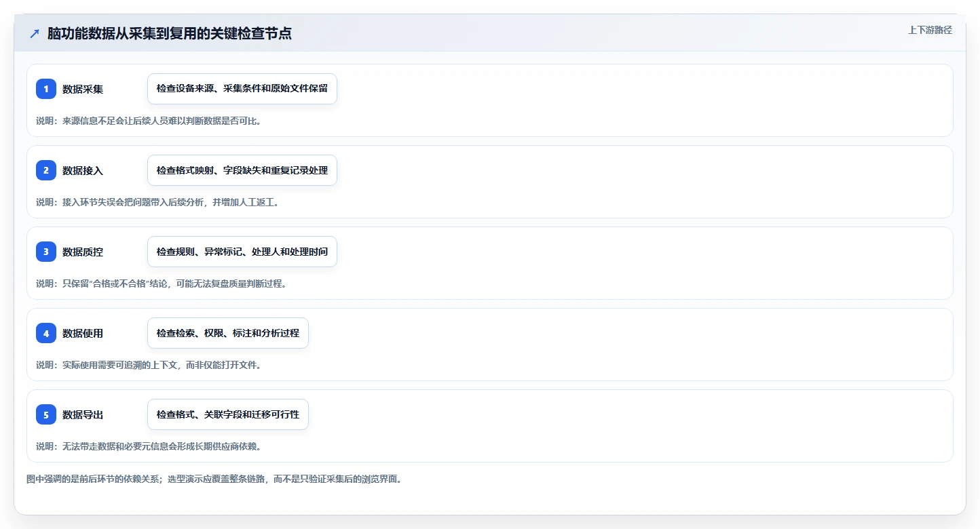Click the 上下游路径 label
This screenshot has width=980, height=529.
pos(930,30)
